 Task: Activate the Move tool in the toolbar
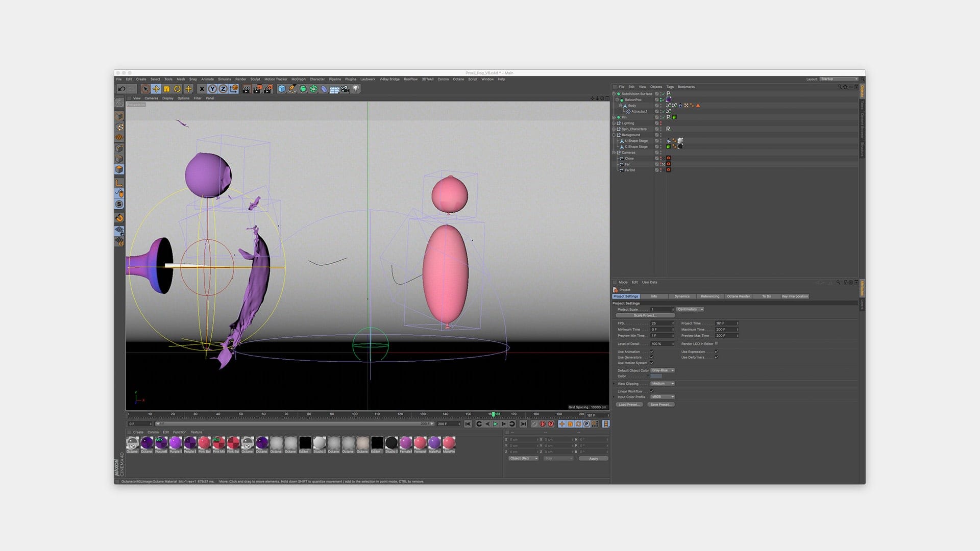(x=156, y=89)
